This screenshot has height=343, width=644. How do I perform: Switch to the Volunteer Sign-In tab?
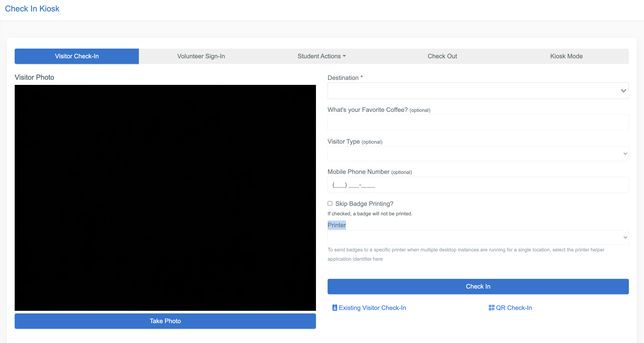(201, 56)
